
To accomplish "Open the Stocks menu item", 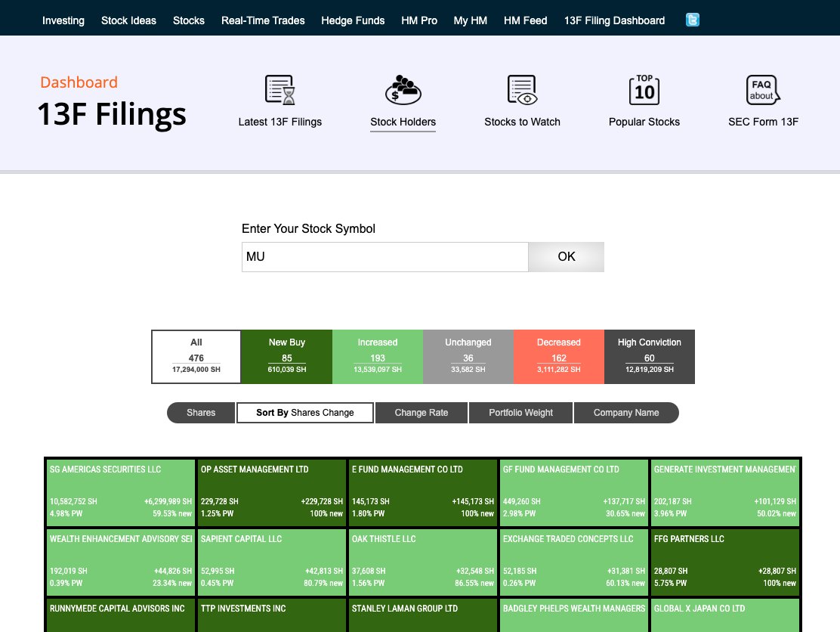I will click(x=189, y=20).
